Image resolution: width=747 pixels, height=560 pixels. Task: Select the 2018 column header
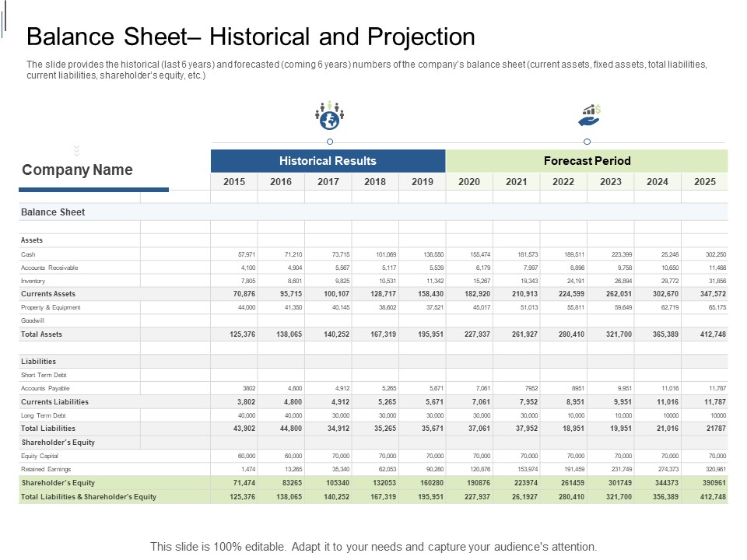(x=375, y=181)
